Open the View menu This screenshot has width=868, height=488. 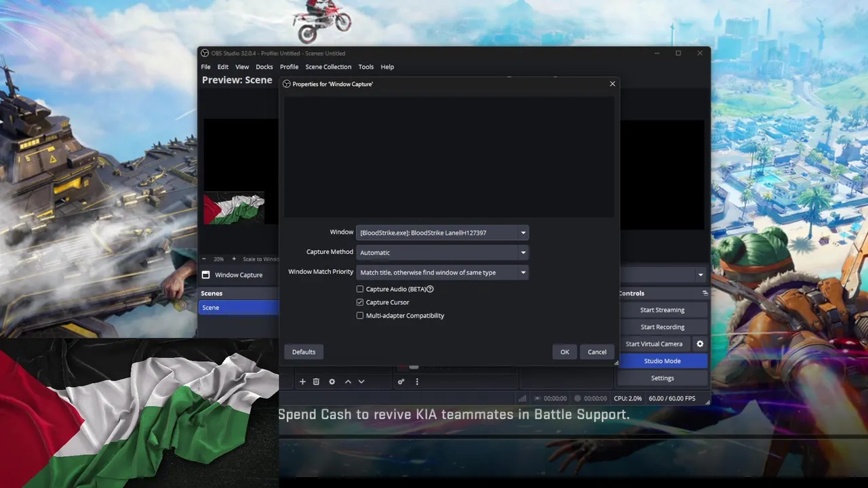(x=242, y=66)
